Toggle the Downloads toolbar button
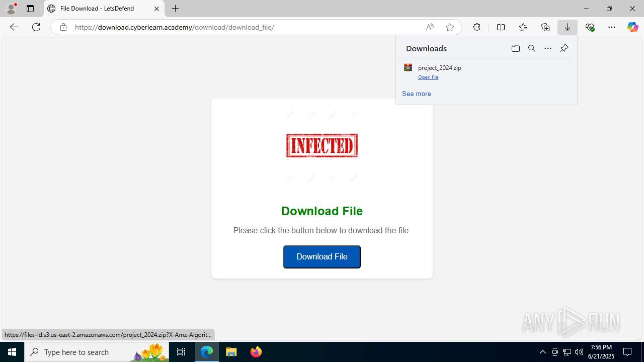Screen dimensions: 644x362 (x=568, y=27)
